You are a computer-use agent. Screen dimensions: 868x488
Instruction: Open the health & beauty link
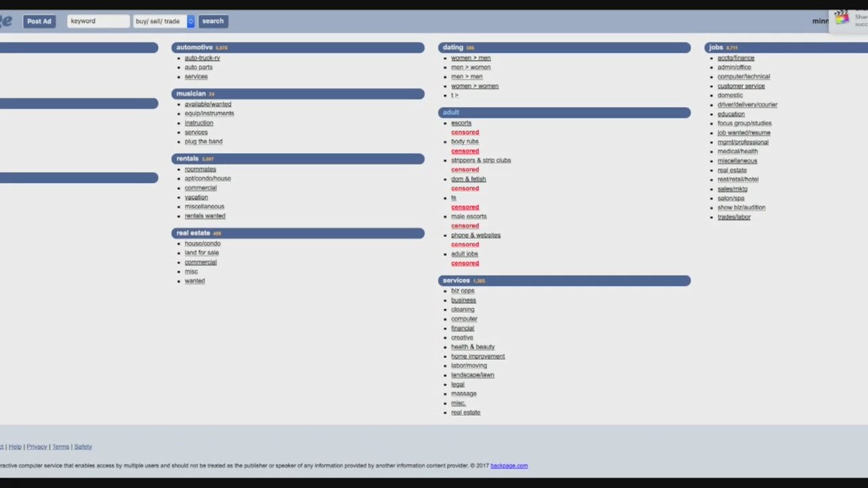(473, 347)
